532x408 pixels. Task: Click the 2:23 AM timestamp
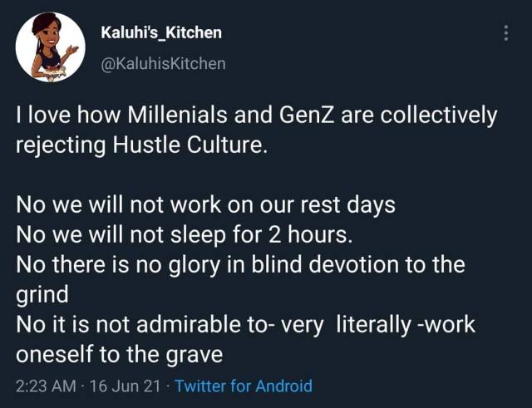[x=47, y=386]
